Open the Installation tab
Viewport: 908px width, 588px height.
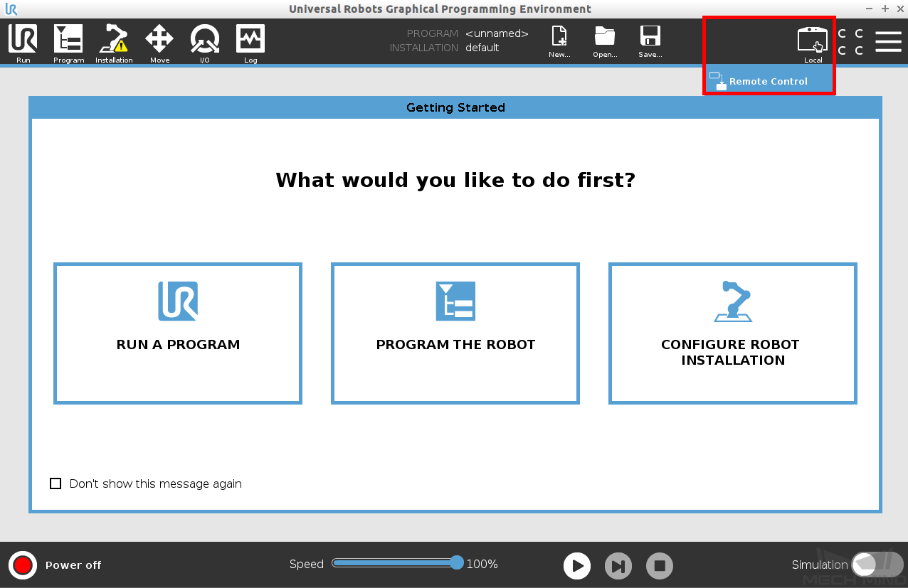(114, 43)
